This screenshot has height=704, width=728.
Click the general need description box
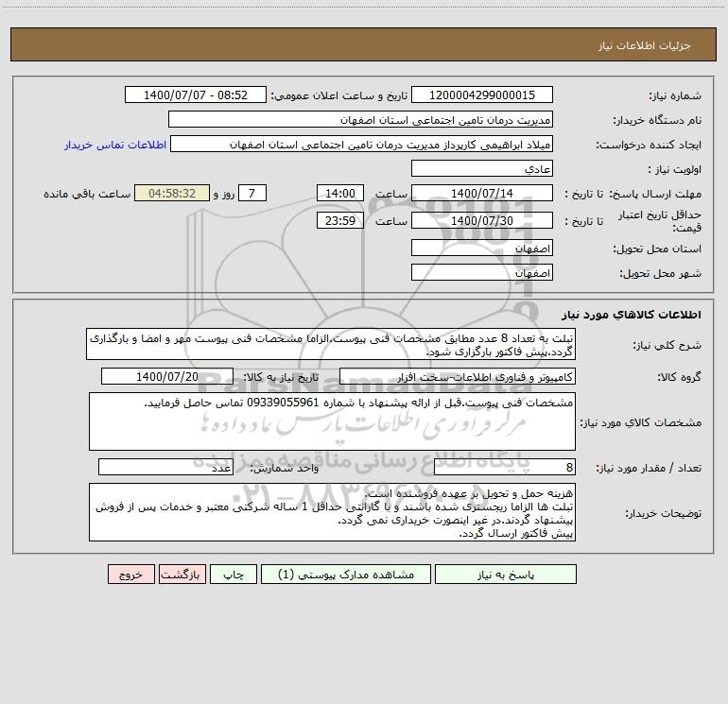331,344
